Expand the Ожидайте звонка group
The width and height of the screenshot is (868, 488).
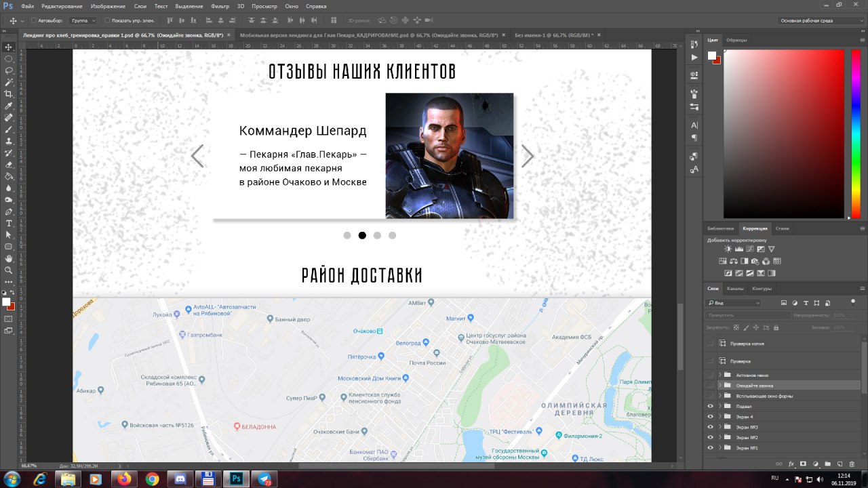click(719, 385)
